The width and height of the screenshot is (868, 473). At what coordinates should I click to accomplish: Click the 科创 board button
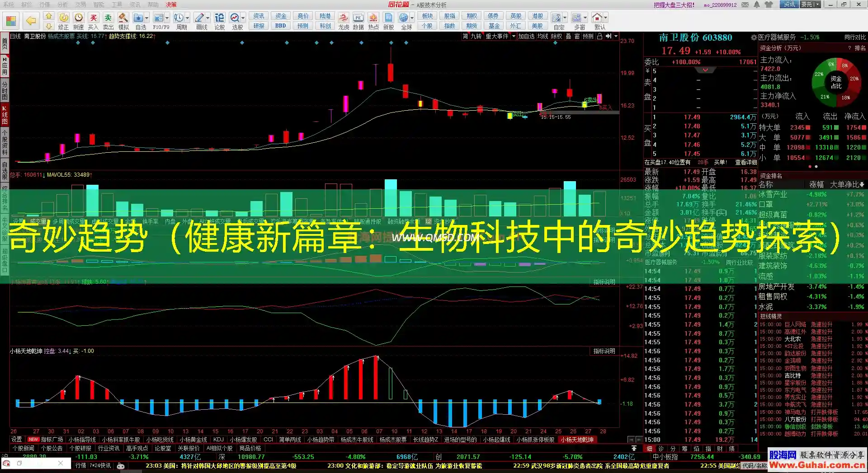(325, 26)
